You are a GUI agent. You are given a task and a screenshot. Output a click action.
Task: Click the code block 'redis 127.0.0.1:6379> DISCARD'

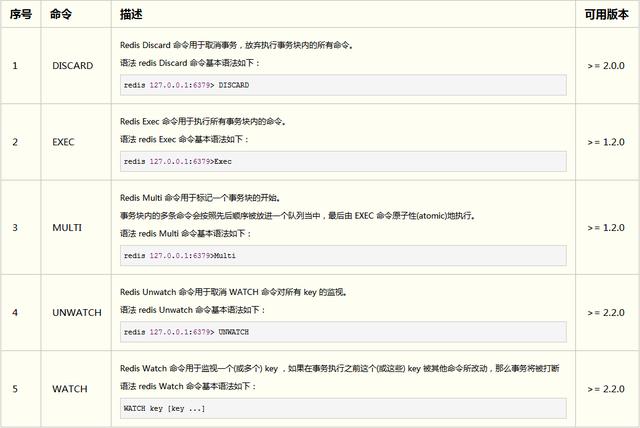pyautogui.click(x=343, y=85)
